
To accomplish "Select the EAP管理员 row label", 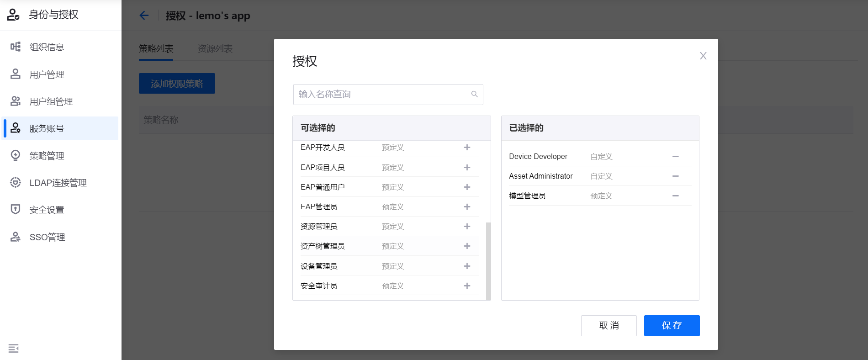I will click(319, 207).
